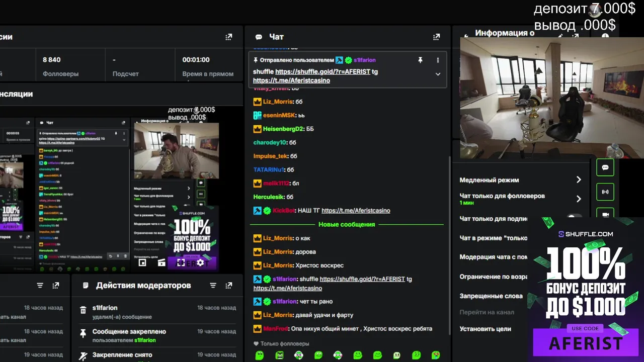Click the Сообщение закреплено entry
Viewport: 644px width, 362px height.
pos(157,335)
